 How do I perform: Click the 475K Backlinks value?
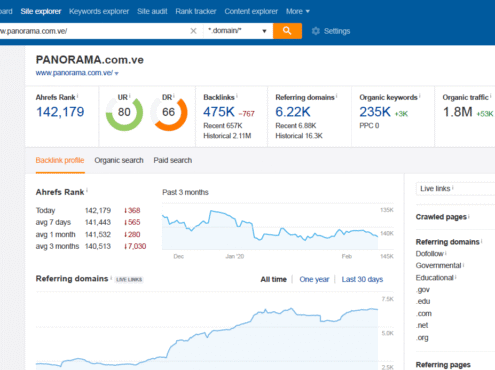point(219,112)
